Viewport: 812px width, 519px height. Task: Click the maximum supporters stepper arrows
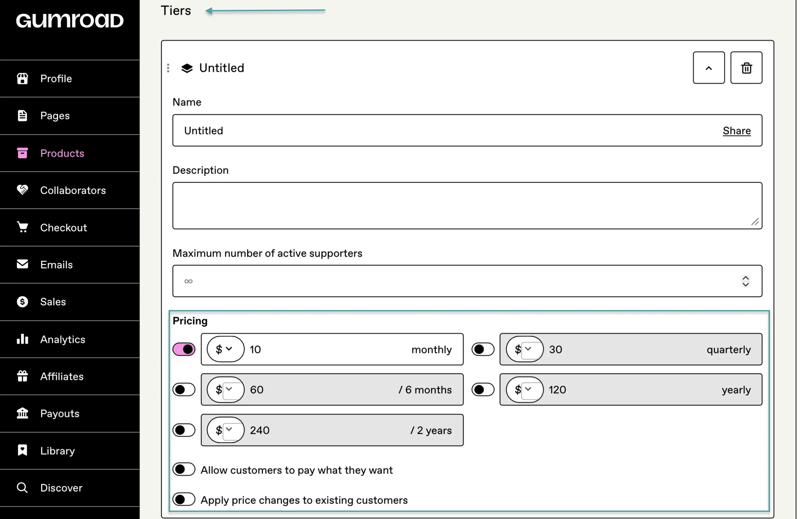coord(745,281)
